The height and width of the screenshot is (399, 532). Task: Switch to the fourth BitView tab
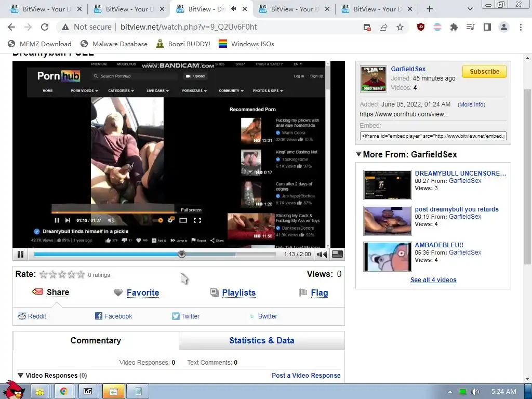pyautogui.click(x=294, y=9)
